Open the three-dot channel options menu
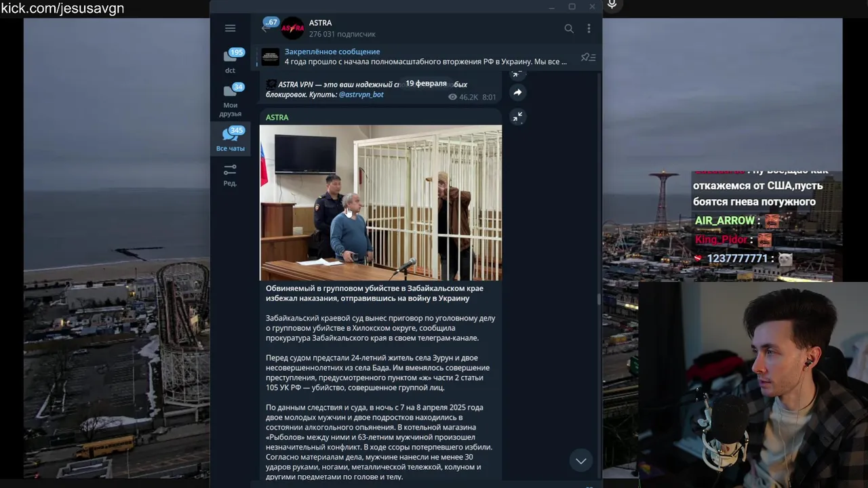868x488 pixels. (x=589, y=28)
